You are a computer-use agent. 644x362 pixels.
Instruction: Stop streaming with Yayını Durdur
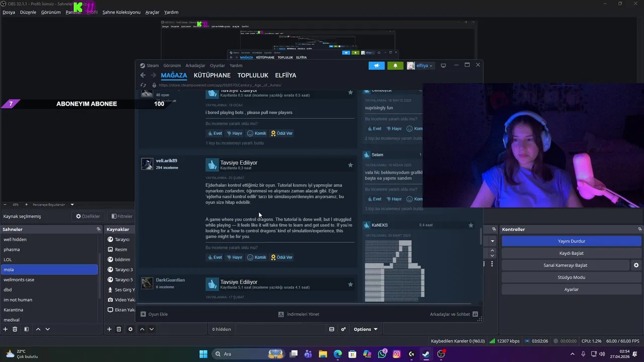click(572, 241)
